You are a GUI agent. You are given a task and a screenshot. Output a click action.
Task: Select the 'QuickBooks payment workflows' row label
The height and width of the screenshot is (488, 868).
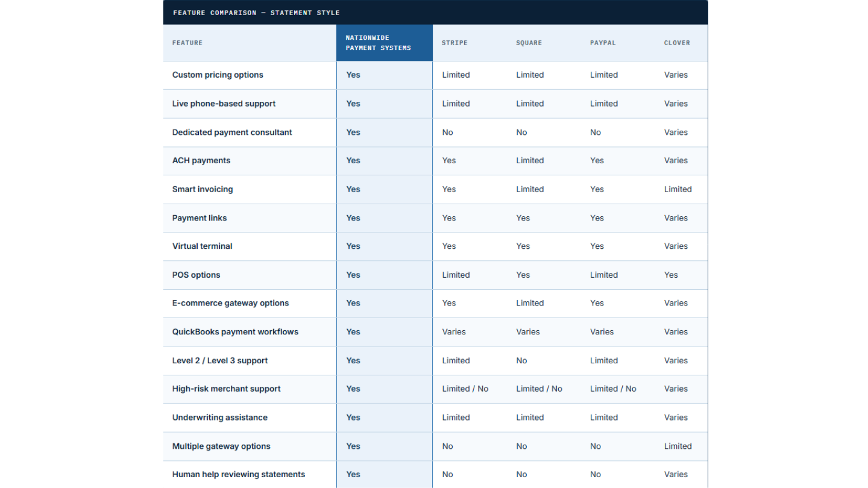point(235,332)
